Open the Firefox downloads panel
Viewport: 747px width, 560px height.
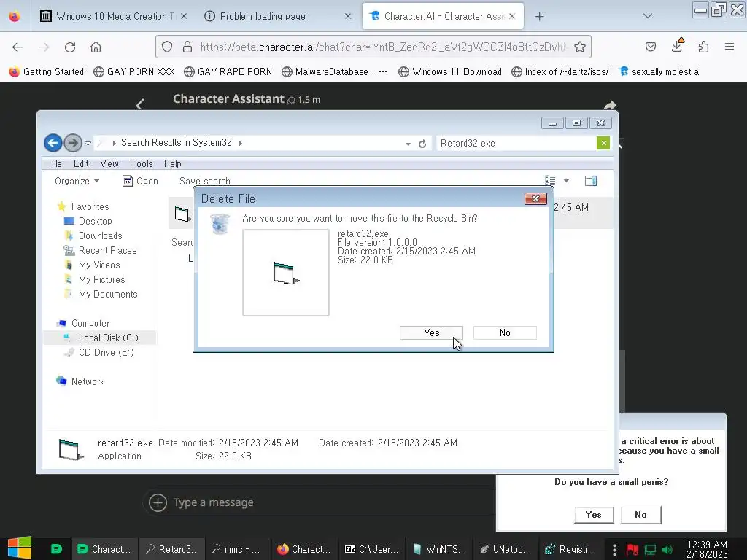[x=677, y=46]
